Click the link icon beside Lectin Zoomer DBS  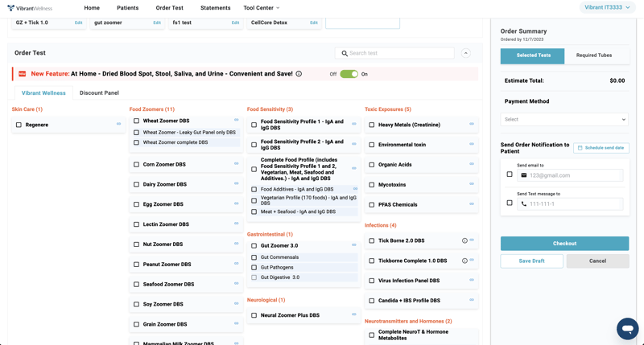(237, 224)
